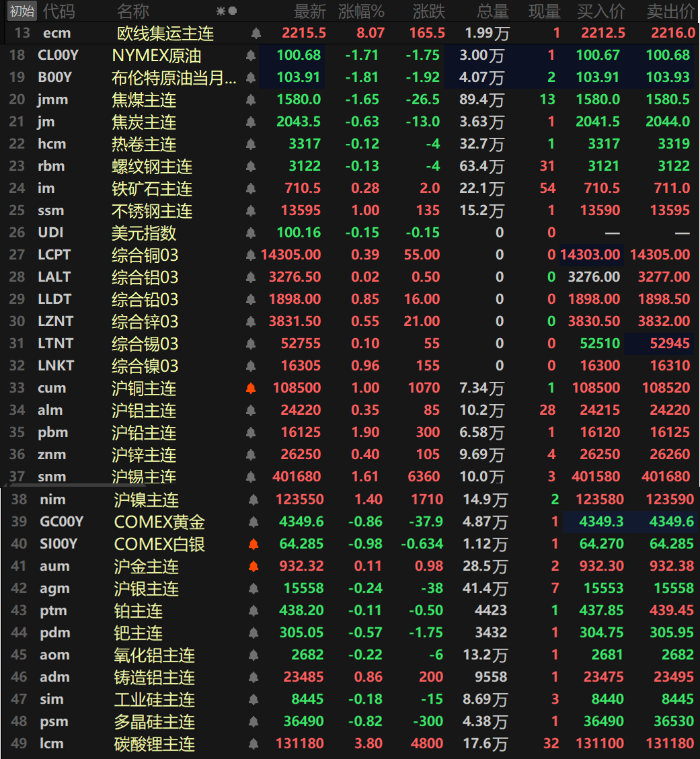
Task: Sort by the 总量 column header
Action: [x=493, y=11]
